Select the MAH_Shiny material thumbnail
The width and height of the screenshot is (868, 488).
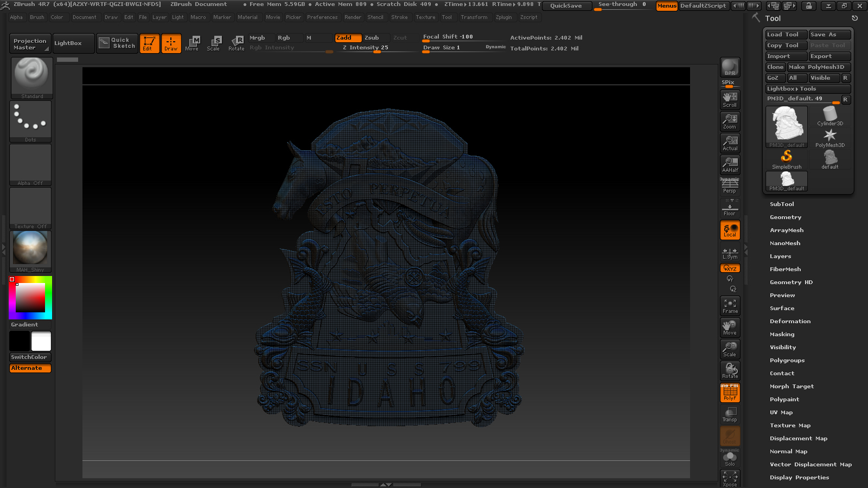pos(30,251)
